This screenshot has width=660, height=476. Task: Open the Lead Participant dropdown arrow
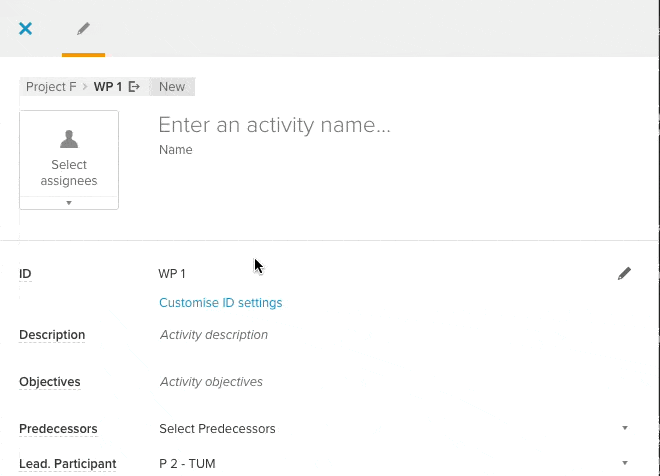pyautogui.click(x=625, y=463)
